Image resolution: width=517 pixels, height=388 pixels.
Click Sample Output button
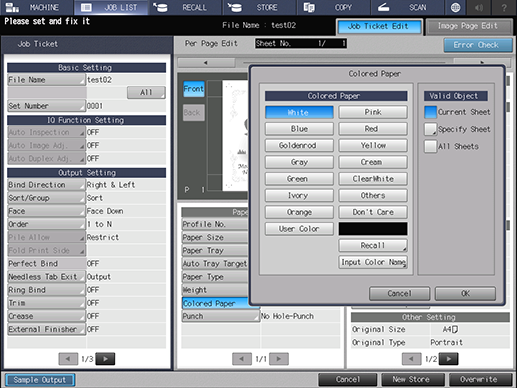(40, 380)
